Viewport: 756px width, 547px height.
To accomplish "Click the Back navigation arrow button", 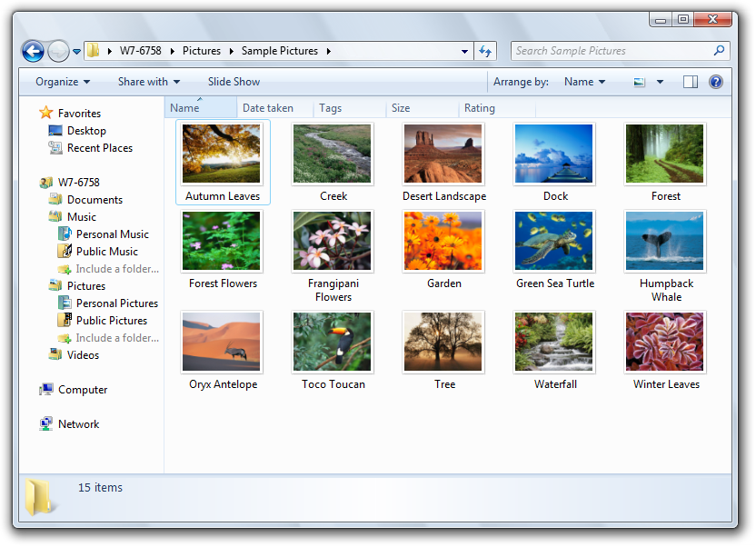I will [x=33, y=51].
